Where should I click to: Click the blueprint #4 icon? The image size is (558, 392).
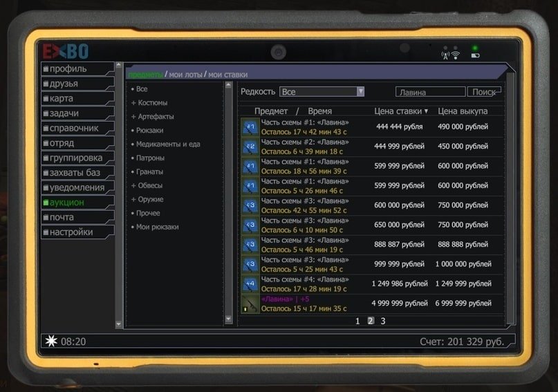point(250,284)
